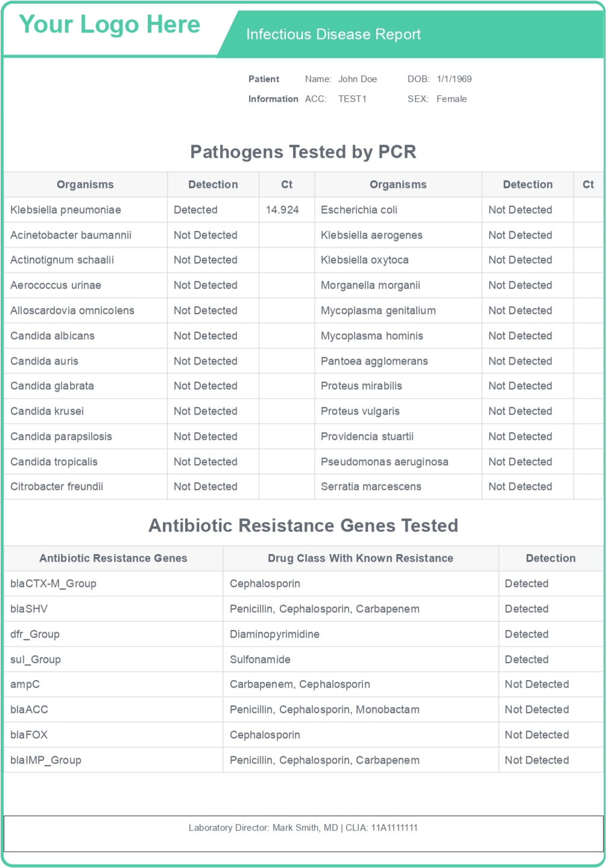The image size is (606, 868).
Task: Select the patient name John Doe
Action: [x=357, y=79]
